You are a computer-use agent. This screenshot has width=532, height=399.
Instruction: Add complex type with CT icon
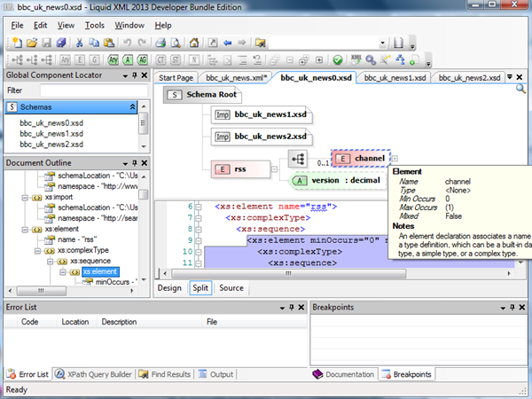[160, 60]
